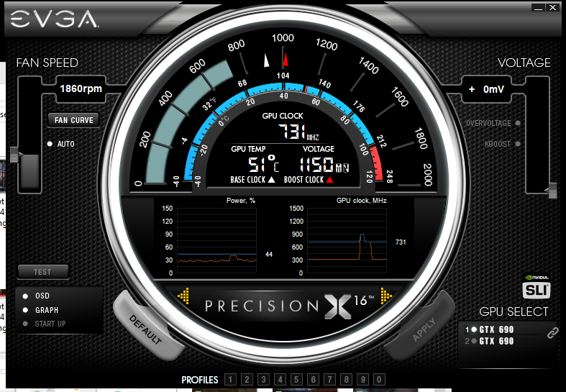Toggle KBOOST setting
The width and height of the screenshot is (566, 392).
[x=518, y=144]
